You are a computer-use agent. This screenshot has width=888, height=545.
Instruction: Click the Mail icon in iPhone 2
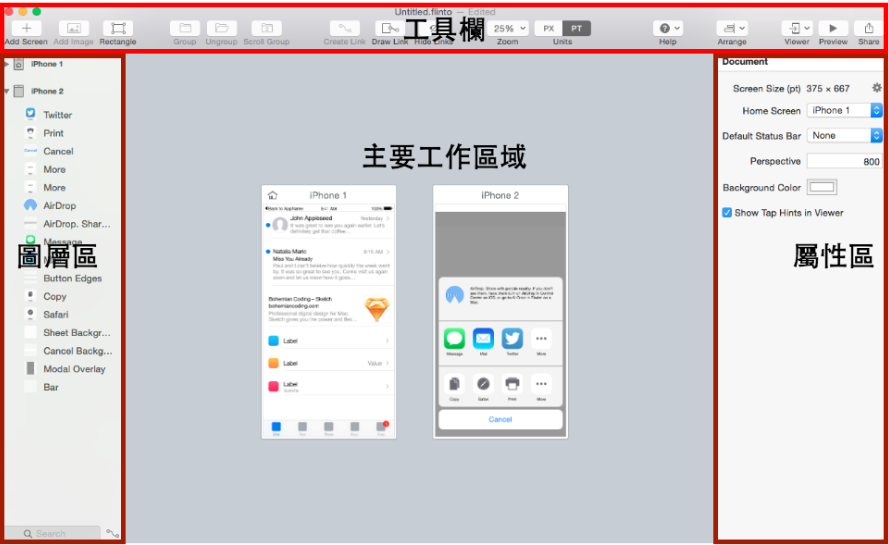[483, 339]
